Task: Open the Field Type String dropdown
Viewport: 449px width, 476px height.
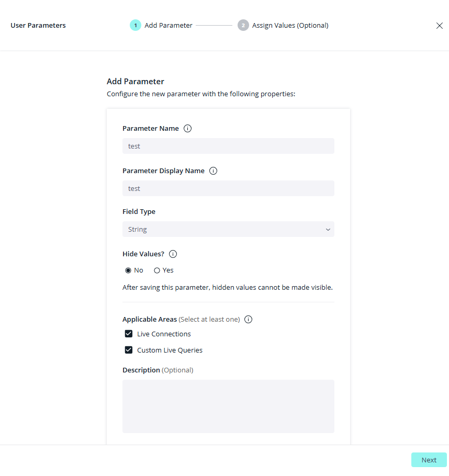Action: click(228, 230)
